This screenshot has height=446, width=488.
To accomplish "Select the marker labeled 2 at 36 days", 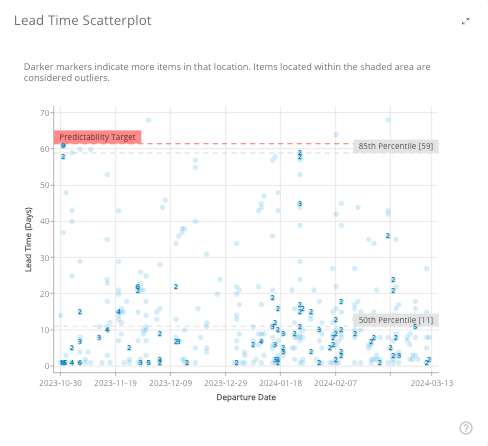I will [x=388, y=236].
